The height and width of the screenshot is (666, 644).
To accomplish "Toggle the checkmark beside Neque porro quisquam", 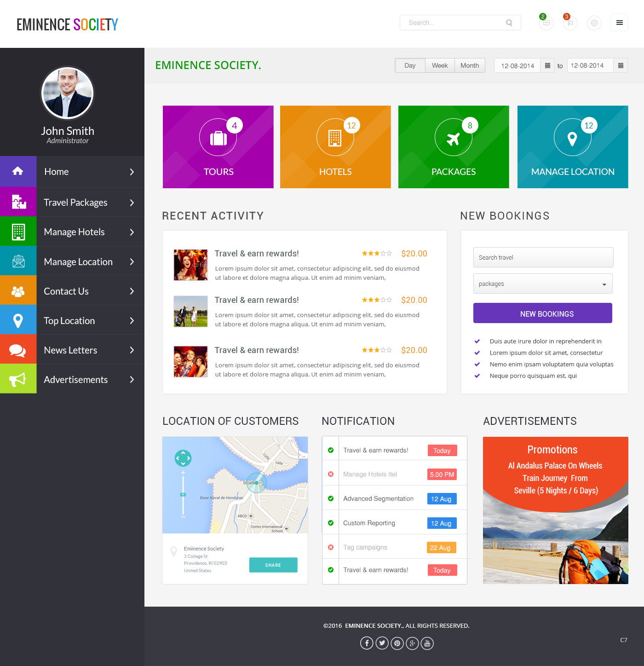I will tap(477, 376).
